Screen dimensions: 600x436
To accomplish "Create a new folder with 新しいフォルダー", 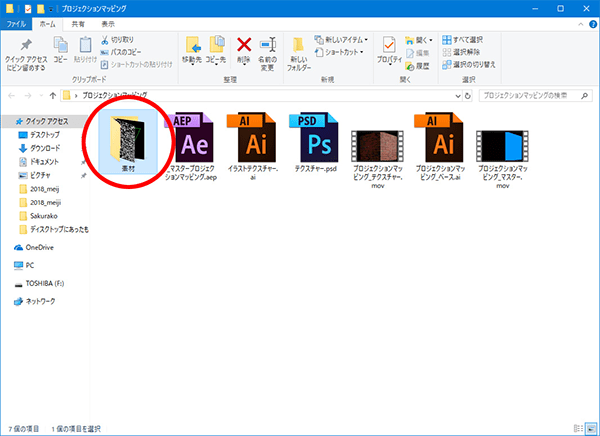I will click(299, 50).
